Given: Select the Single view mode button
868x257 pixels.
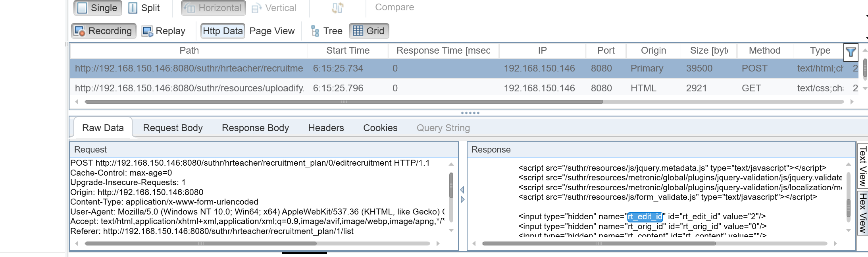Looking at the screenshot, I should pyautogui.click(x=98, y=8).
